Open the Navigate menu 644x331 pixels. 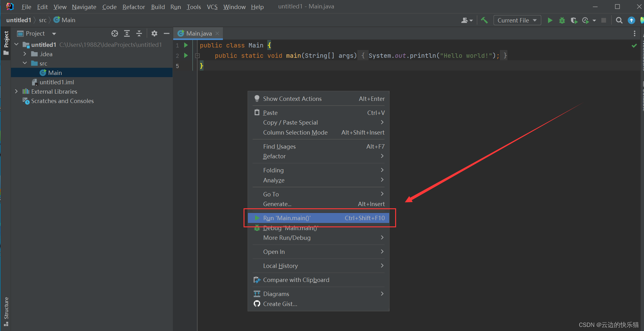(84, 7)
